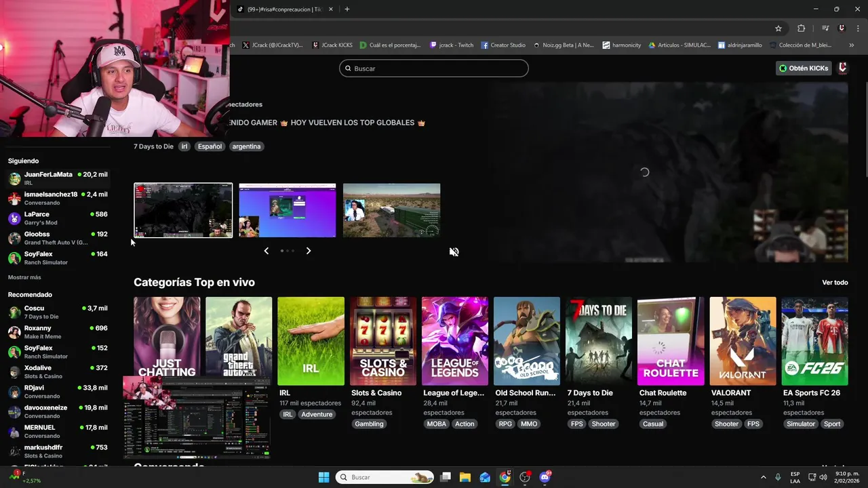Select the first featured stream thumbnail
The width and height of the screenshot is (868, 488).
(183, 210)
